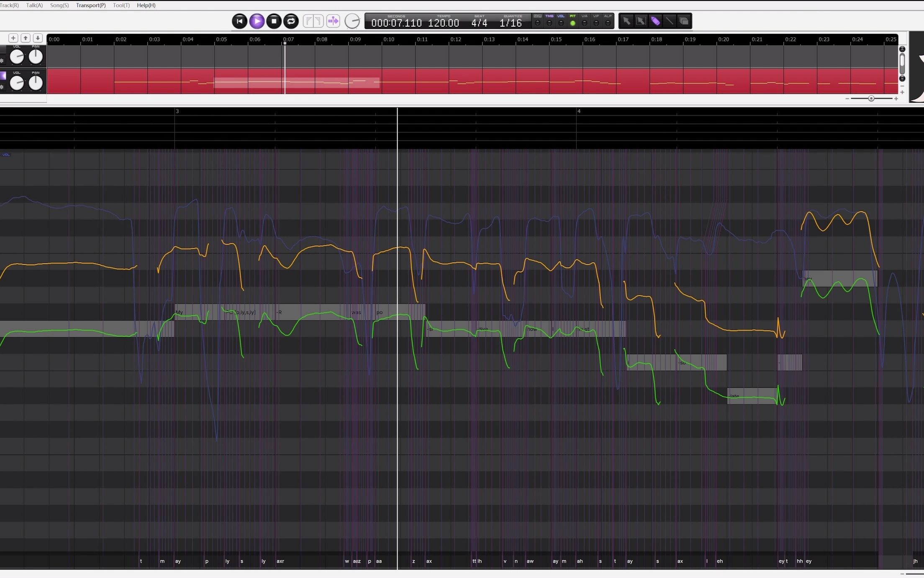Click the horizontal zoom slider handle
The width and height of the screenshot is (924, 578).
click(x=871, y=98)
